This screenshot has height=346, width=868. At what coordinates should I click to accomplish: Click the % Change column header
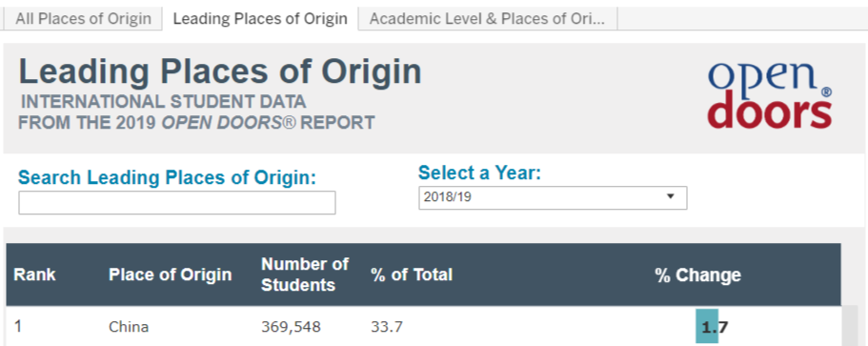(x=697, y=275)
